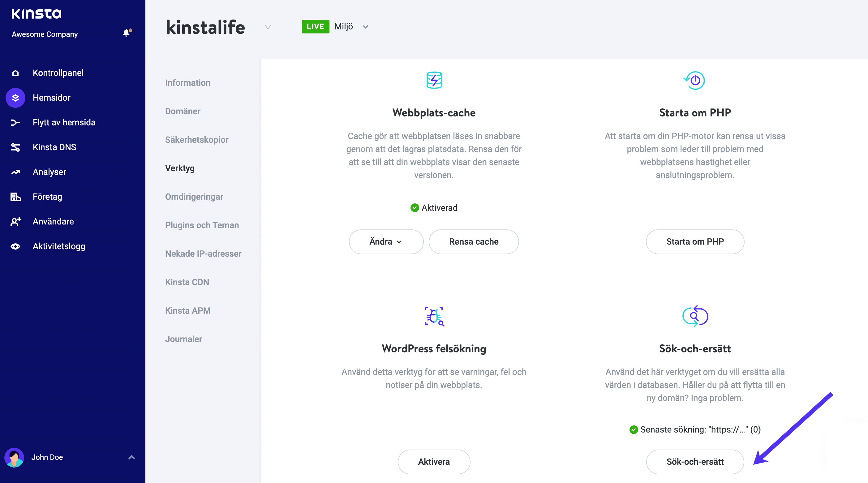The height and width of the screenshot is (483, 868).
Task: Click the Senaste sökning status text
Action: pos(701,429)
